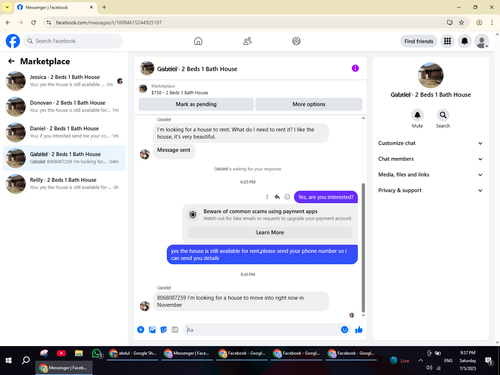Click the conversation vertical scrollbar
The image size is (500, 375).
point(363,247)
